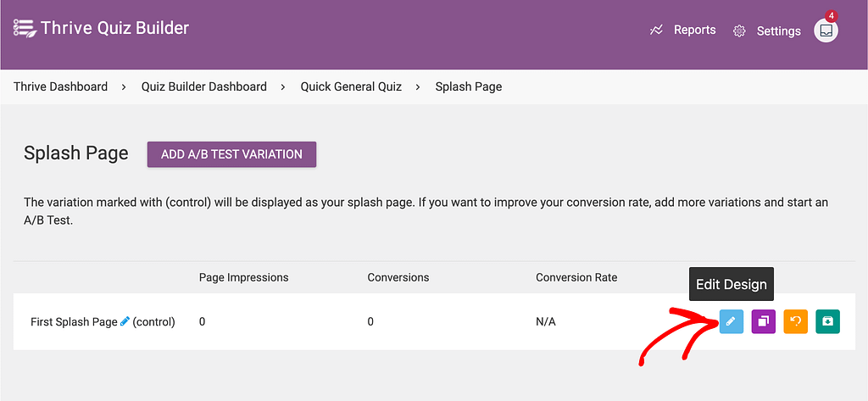Click the Settings gear icon
The width and height of the screenshot is (868, 401).
click(x=739, y=31)
